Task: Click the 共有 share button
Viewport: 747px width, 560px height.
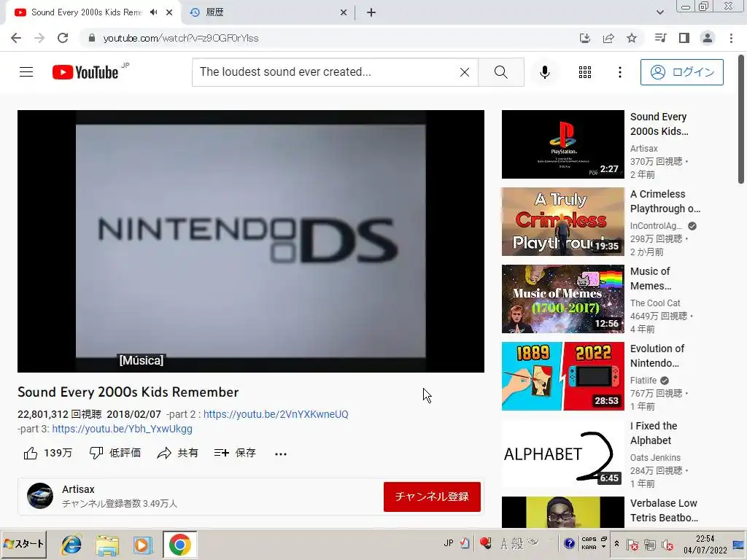Action: tap(178, 453)
